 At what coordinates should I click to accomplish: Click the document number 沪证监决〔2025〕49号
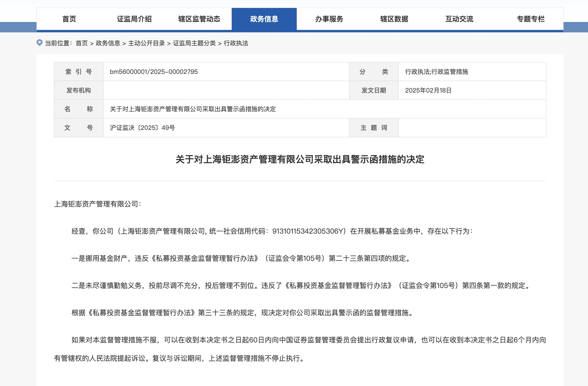coord(142,128)
